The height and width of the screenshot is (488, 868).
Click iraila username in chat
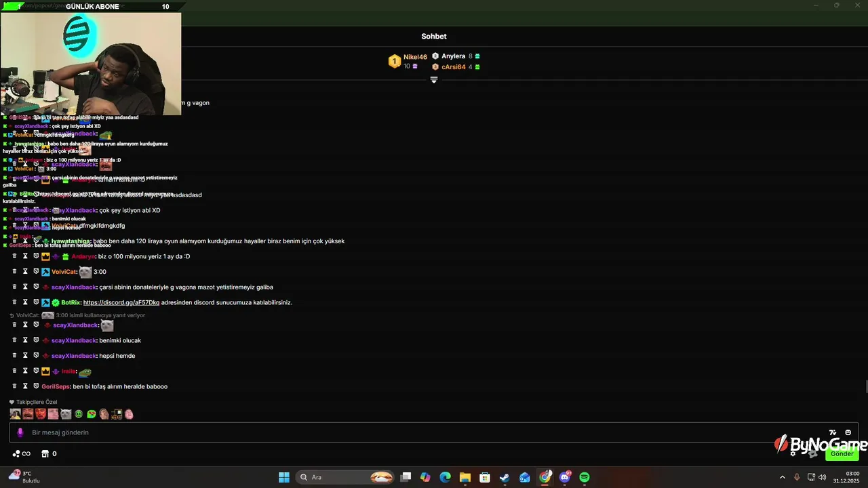point(68,371)
